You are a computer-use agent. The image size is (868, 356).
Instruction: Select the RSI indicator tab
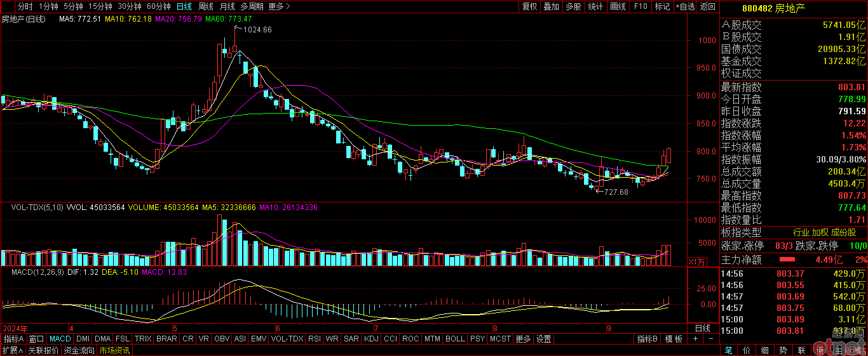pyautogui.click(x=315, y=339)
